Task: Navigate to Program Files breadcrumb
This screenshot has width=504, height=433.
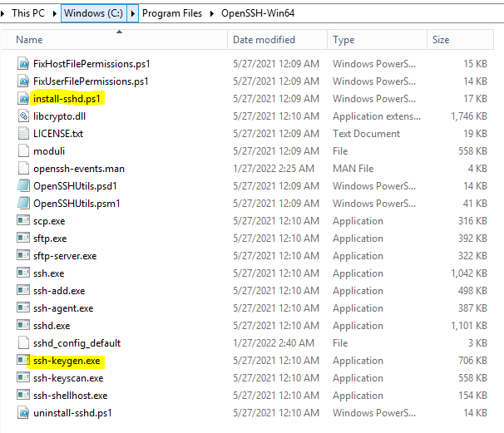Action: [172, 13]
